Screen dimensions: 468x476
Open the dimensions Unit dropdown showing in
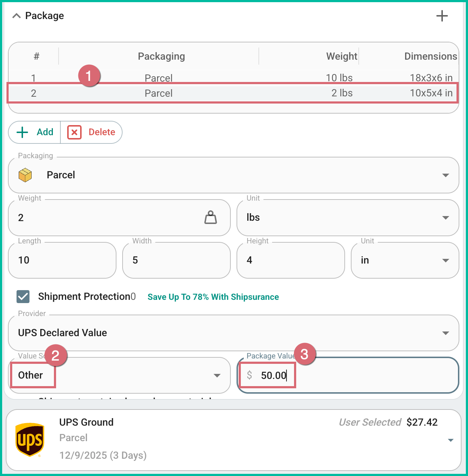[446, 260]
